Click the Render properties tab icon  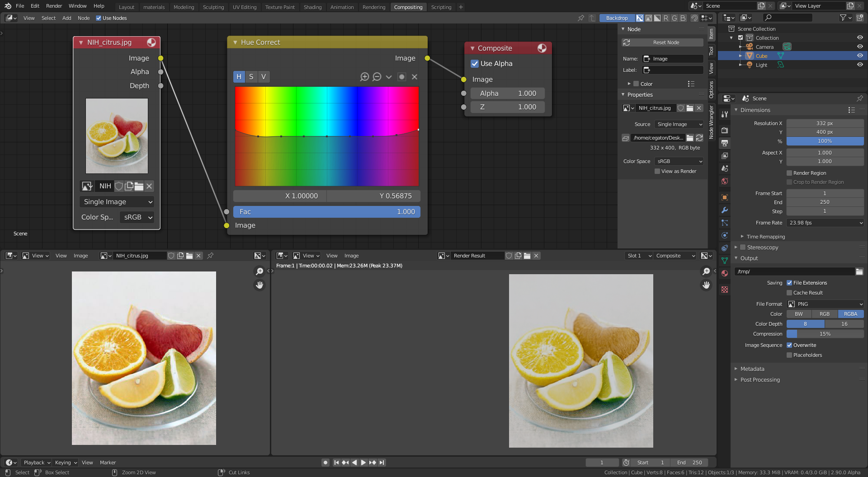pos(725,131)
